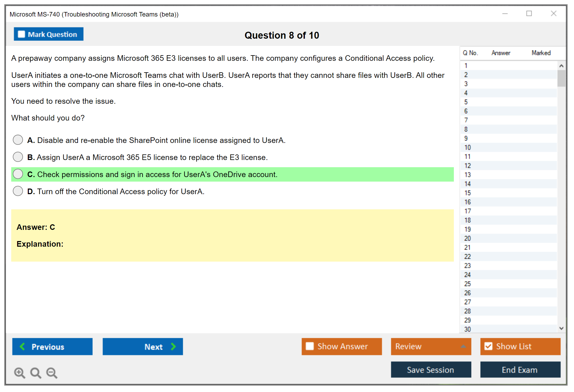The width and height of the screenshot is (574, 392).
Task: Click the Marked column header
Action: pos(541,53)
